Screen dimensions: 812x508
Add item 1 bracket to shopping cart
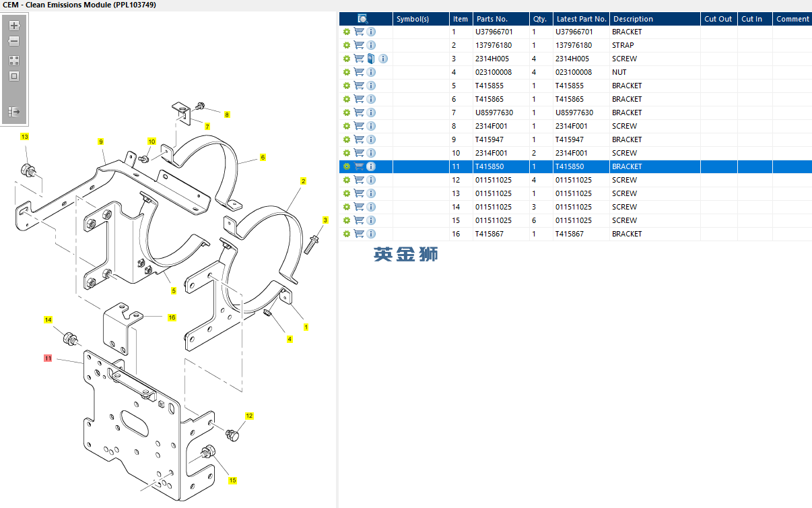tap(359, 32)
